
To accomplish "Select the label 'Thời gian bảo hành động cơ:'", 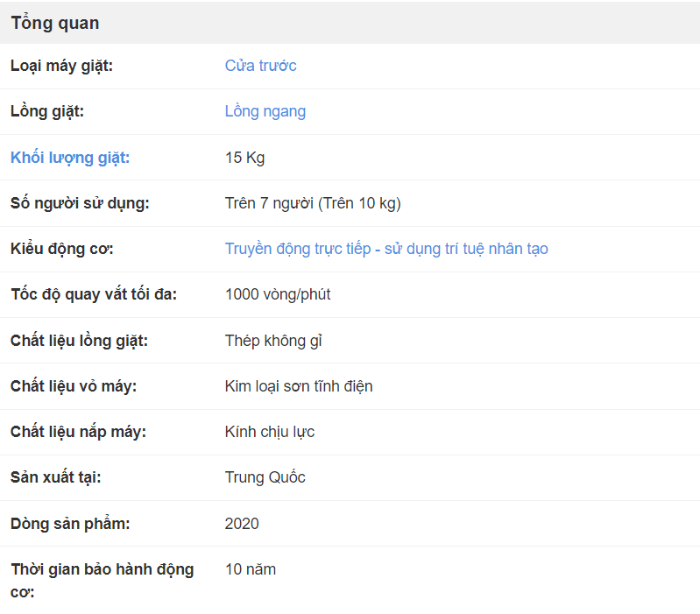I will (103, 581).
